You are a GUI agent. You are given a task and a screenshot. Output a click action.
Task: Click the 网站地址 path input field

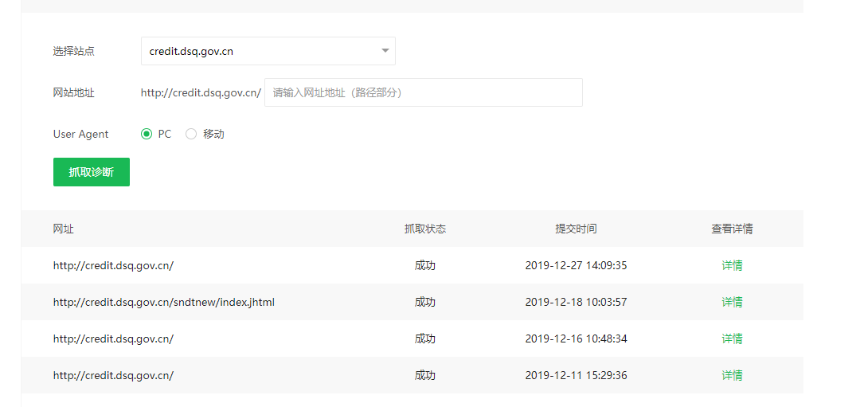click(423, 92)
